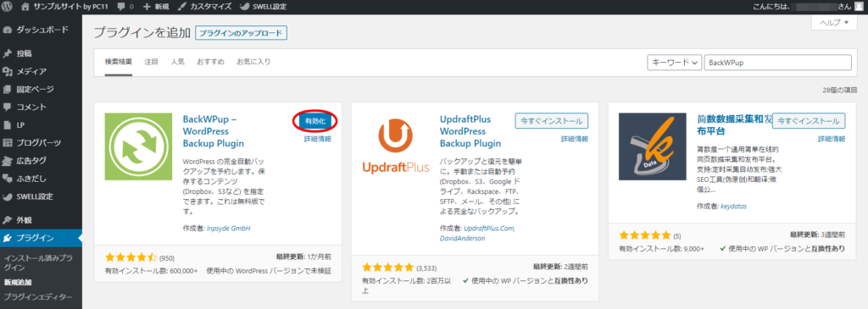This screenshot has width=868, height=309.
Task: Switch to the 人気 tab
Action: (x=178, y=62)
